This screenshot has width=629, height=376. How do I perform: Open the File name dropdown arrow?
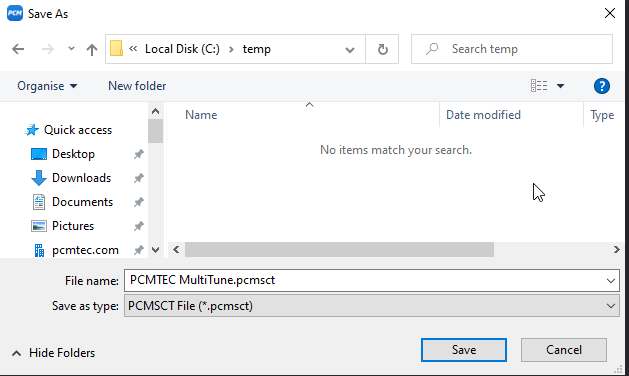[611, 280]
